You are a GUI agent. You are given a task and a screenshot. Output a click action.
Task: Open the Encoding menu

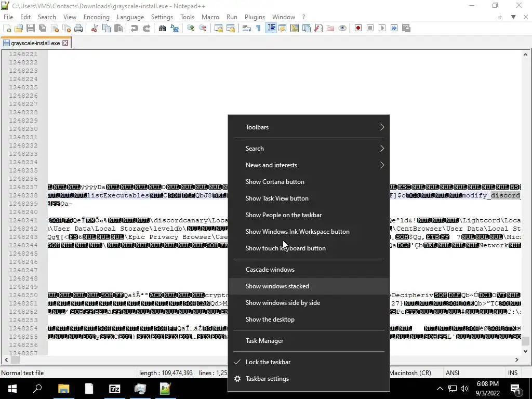coord(96,17)
